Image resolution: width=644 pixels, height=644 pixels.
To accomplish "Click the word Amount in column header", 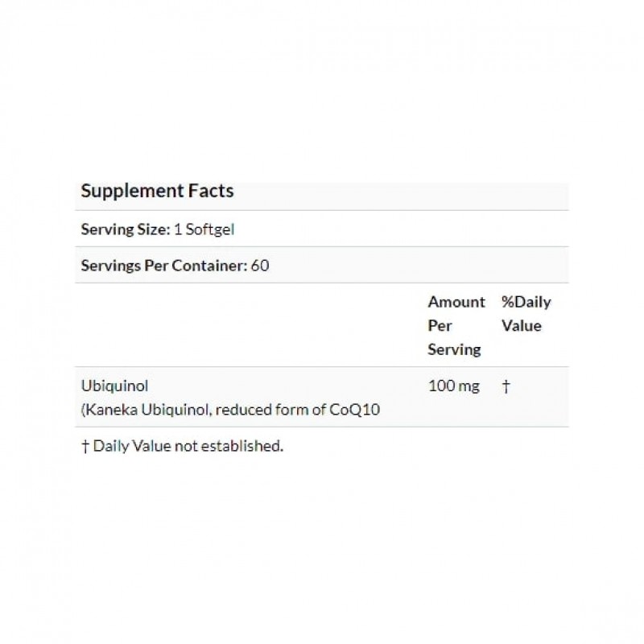I will tap(456, 302).
